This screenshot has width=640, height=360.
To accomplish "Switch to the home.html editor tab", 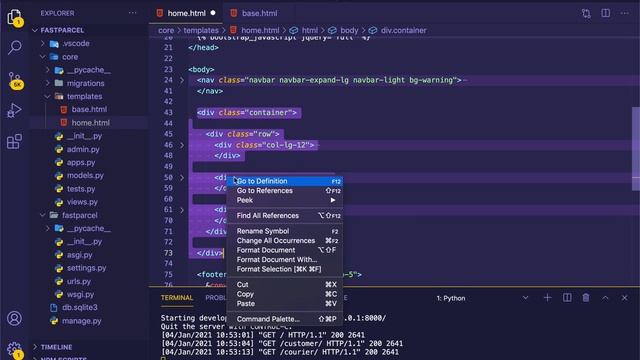I will coord(186,13).
